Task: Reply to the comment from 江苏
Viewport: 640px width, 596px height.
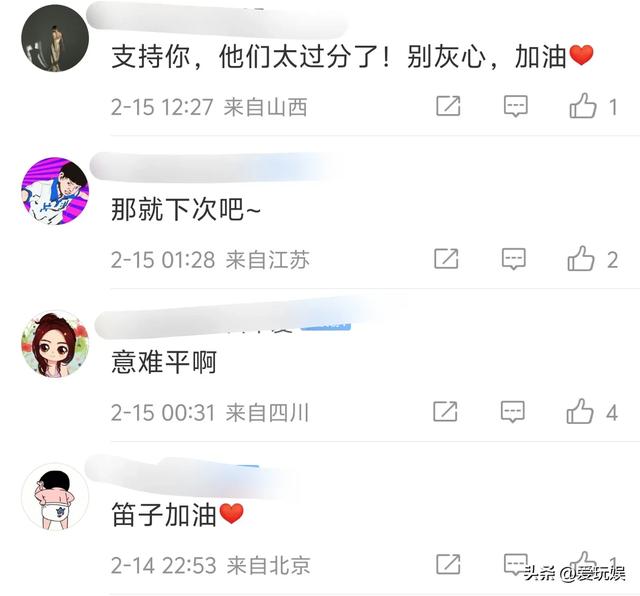Action: (513, 258)
